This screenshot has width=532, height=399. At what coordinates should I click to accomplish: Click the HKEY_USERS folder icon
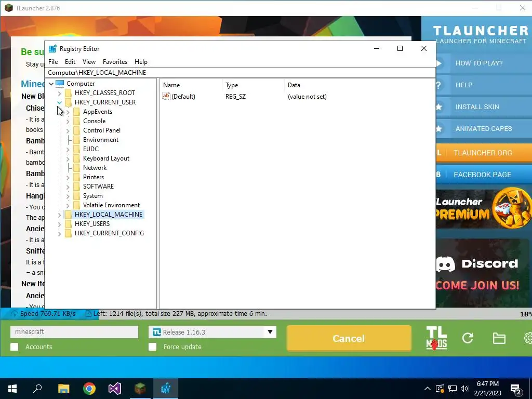[x=68, y=224]
